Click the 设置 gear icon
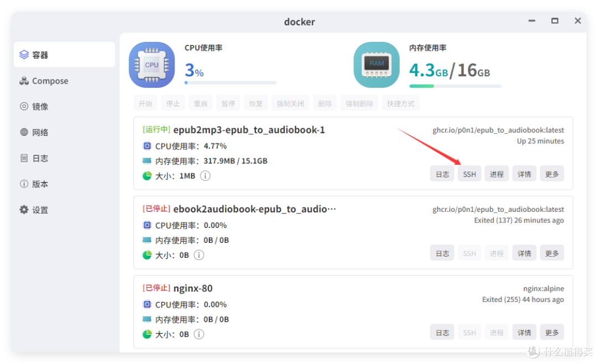Screen dimensions: 598x364 tap(24, 210)
